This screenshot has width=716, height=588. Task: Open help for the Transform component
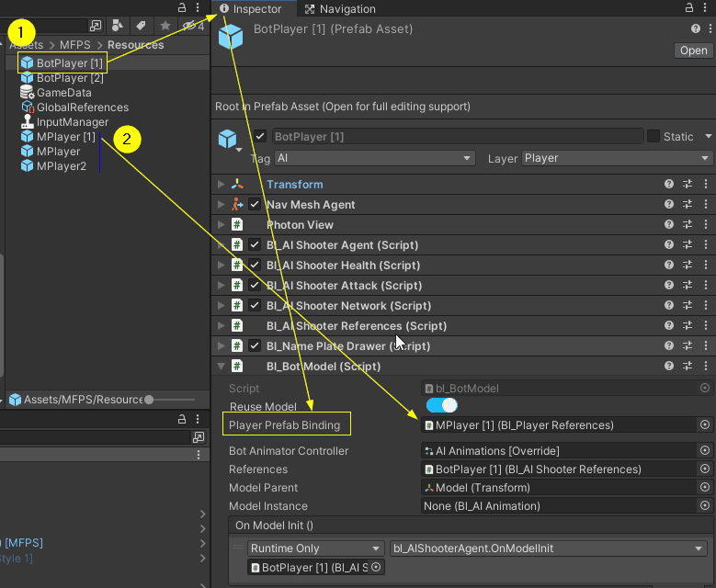[669, 185]
